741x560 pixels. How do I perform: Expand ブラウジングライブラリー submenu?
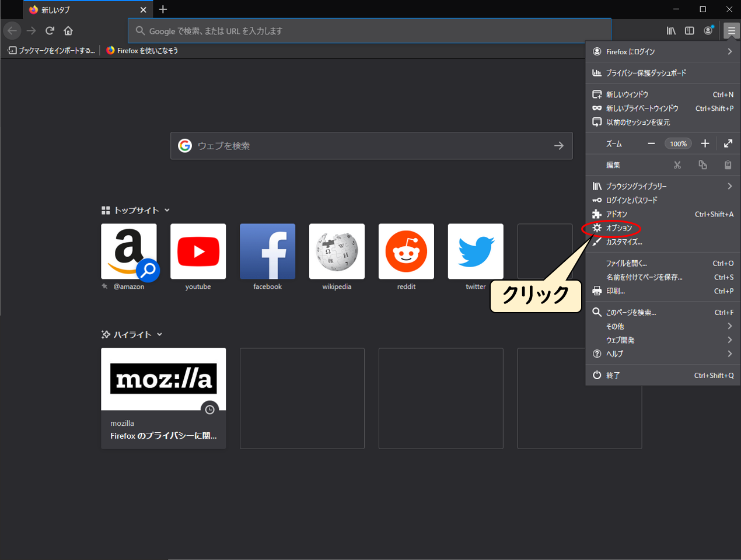(x=663, y=186)
